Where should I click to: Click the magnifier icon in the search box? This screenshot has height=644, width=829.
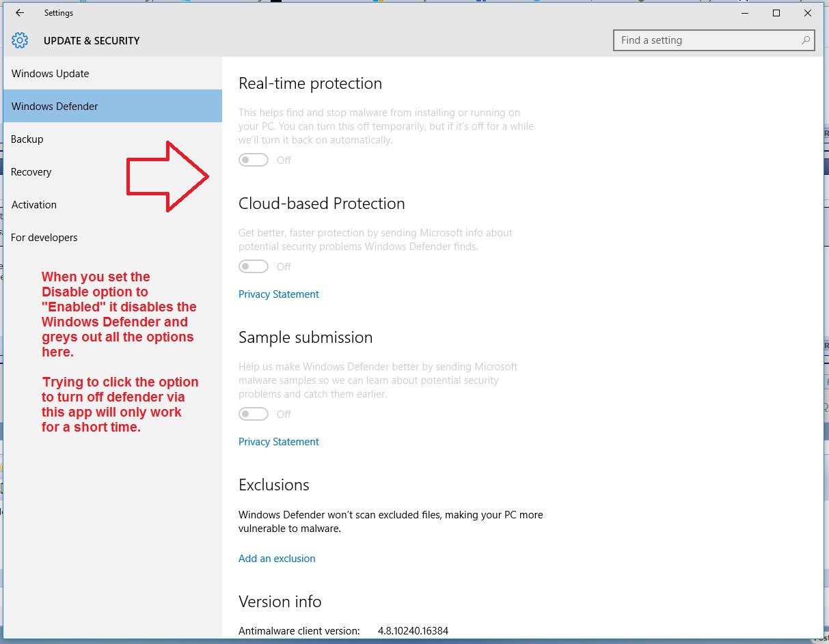(806, 40)
